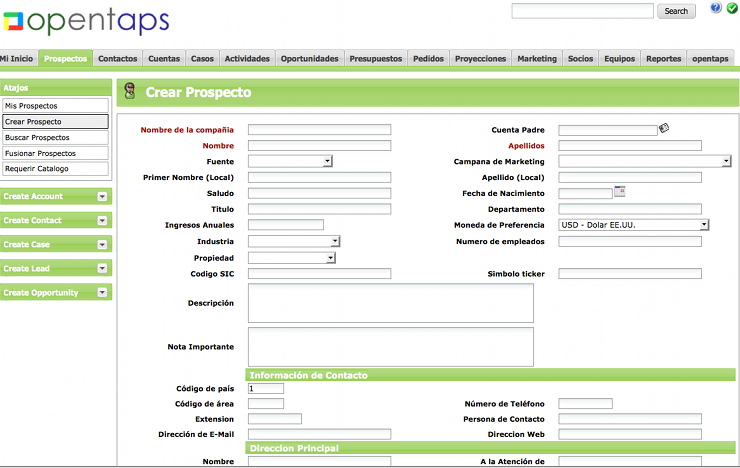Go to the Marketing tab
The image size is (740, 468).
[537, 59]
